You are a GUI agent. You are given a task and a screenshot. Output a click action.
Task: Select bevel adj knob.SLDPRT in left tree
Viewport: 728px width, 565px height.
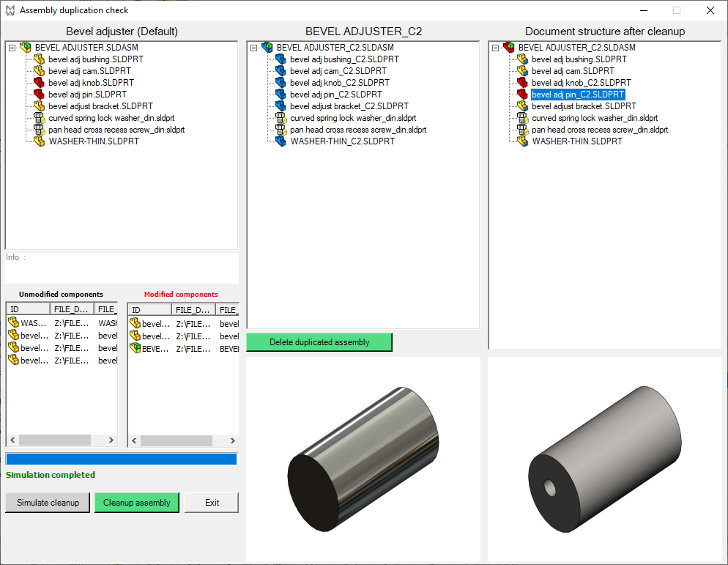coord(91,83)
